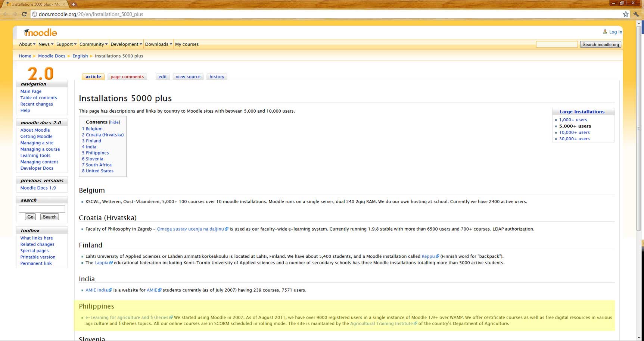Open Agricultural Training Institute link
Image resolution: width=644 pixels, height=341 pixels.
[383, 323]
